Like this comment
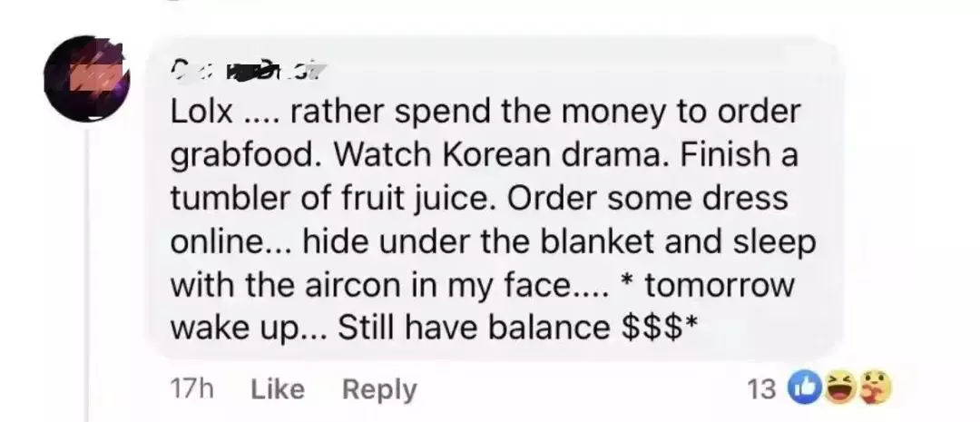 277,389
